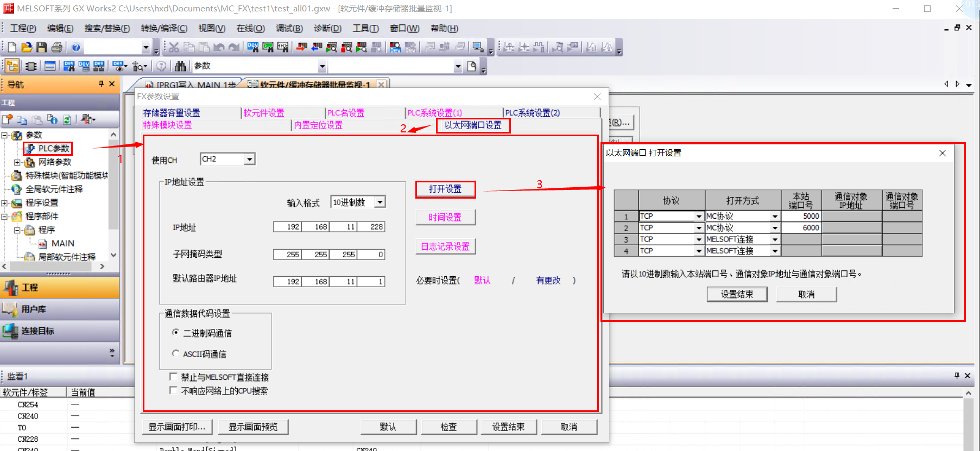Switch to the 内置定位设置 tab

[318, 125]
